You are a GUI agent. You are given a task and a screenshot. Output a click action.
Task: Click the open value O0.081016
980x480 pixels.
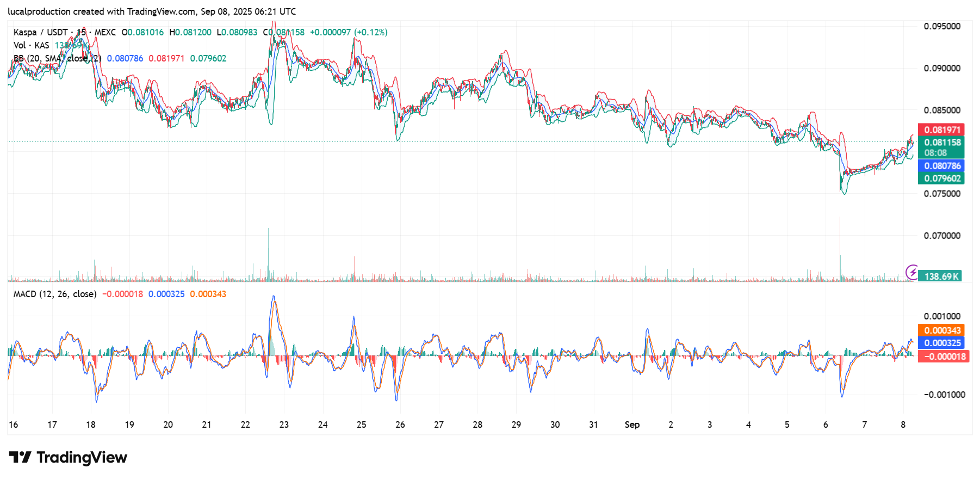[142, 32]
